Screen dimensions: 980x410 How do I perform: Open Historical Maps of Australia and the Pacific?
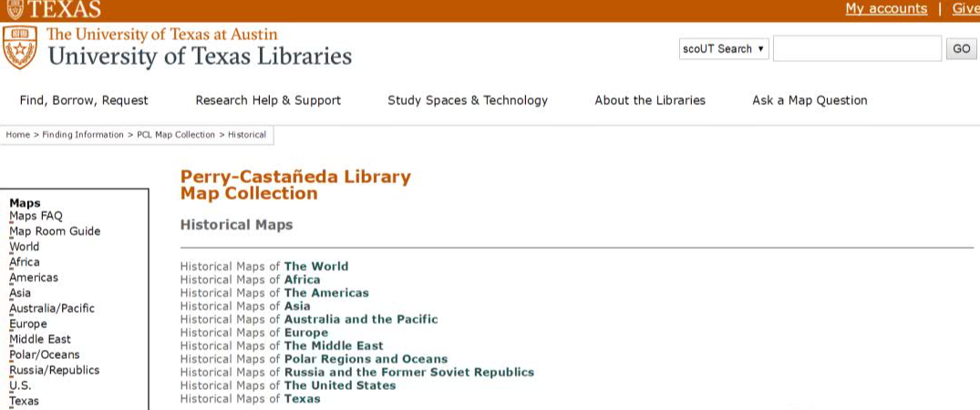[x=361, y=320]
